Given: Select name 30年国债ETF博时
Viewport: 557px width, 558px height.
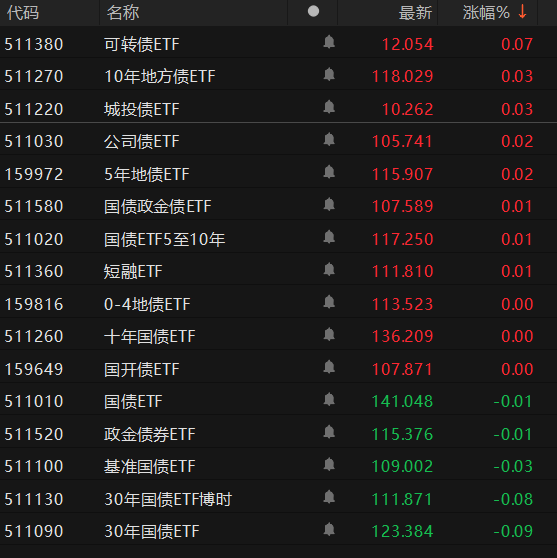Looking at the screenshot, I should tap(168, 500).
